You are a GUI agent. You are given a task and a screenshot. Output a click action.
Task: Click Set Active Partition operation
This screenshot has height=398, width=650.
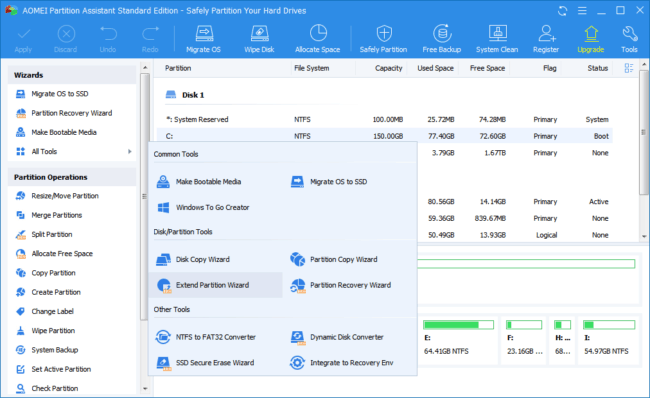[53, 369]
